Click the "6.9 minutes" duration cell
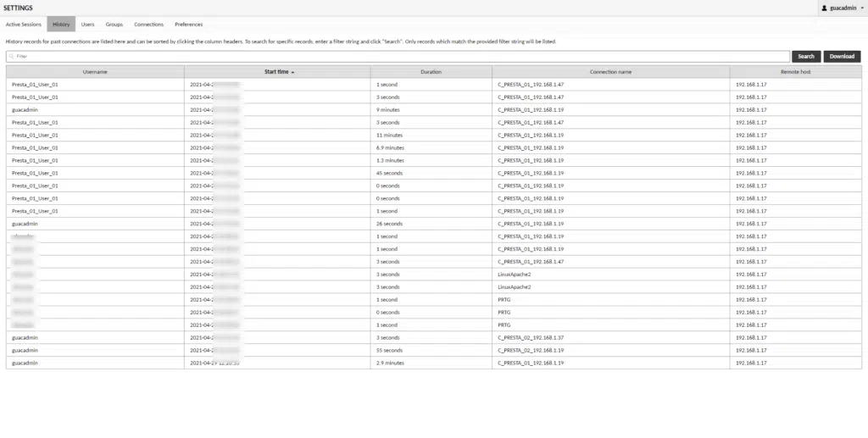868x438 pixels. click(x=431, y=148)
